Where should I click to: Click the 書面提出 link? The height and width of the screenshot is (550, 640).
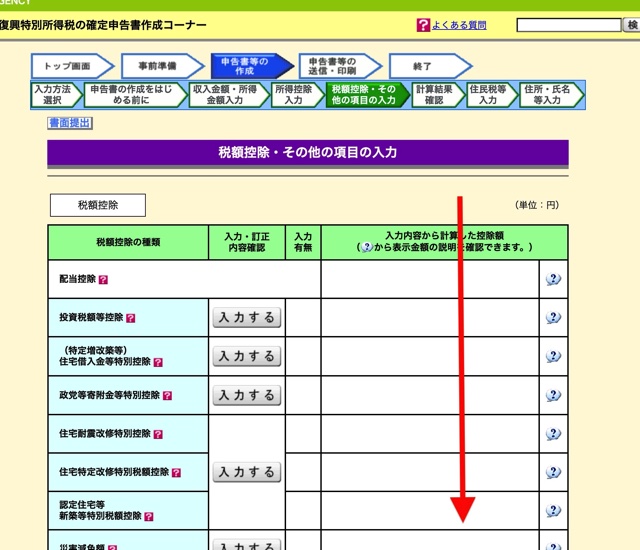click(70, 123)
